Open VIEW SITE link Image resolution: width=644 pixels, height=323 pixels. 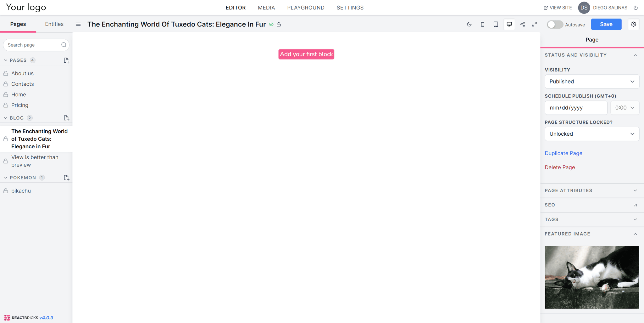558,8
